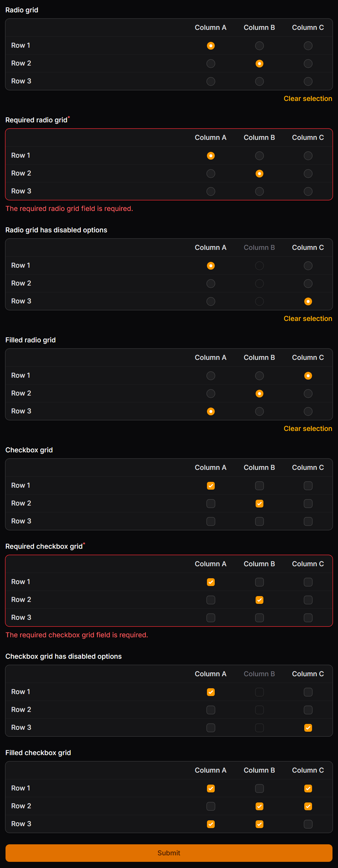Uncheck Column C for Row 1 in Filled checkbox grid
Image resolution: width=338 pixels, height=868 pixels.
(308, 789)
